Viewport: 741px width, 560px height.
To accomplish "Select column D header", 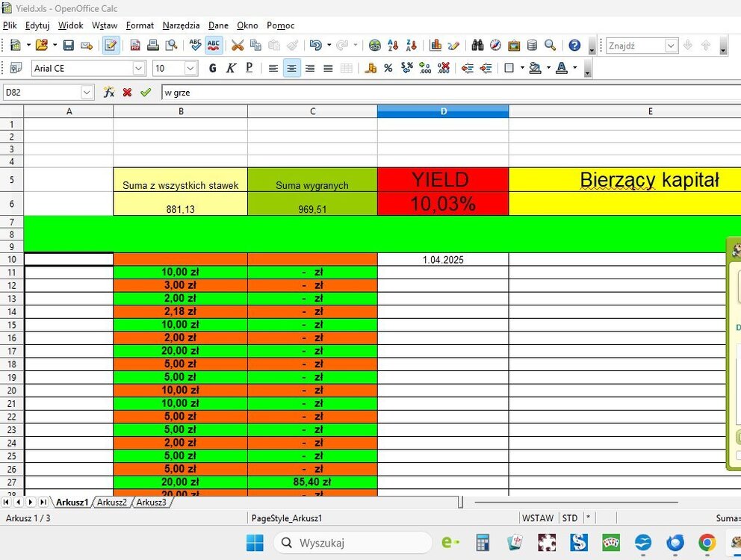I will [443, 111].
